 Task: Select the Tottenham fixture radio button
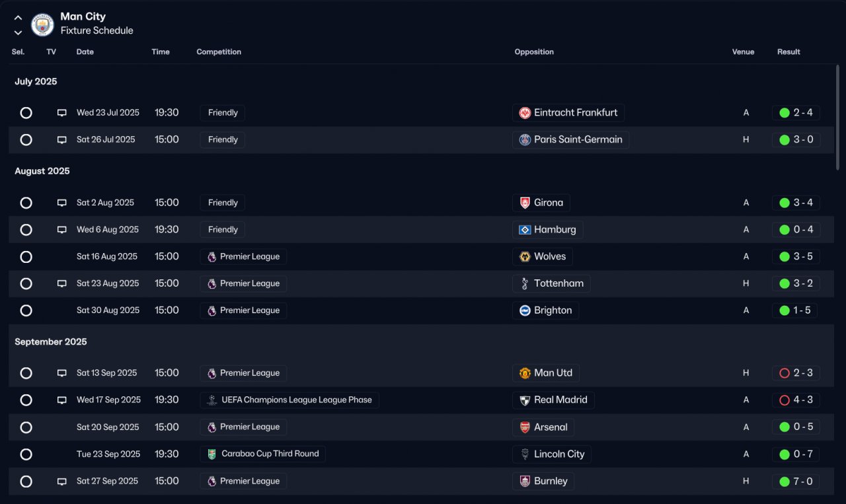(x=26, y=283)
